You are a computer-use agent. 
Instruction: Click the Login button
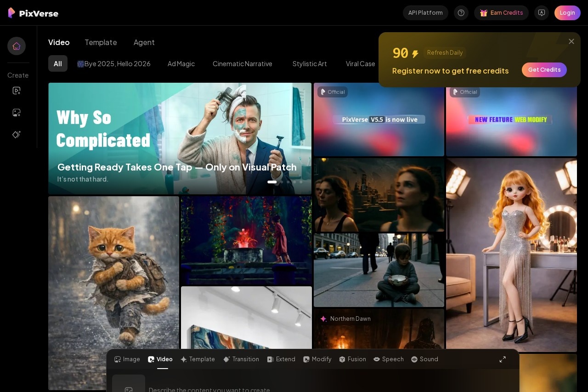[x=567, y=13]
